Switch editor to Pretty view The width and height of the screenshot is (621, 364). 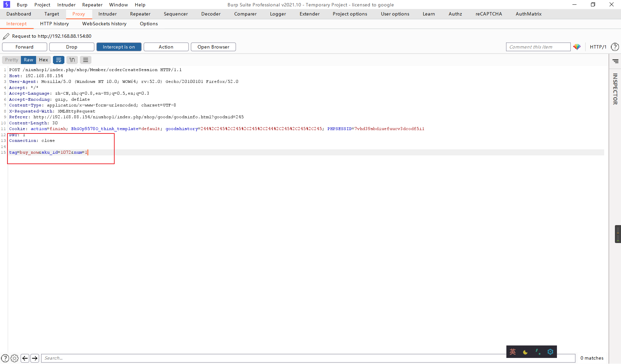11,60
